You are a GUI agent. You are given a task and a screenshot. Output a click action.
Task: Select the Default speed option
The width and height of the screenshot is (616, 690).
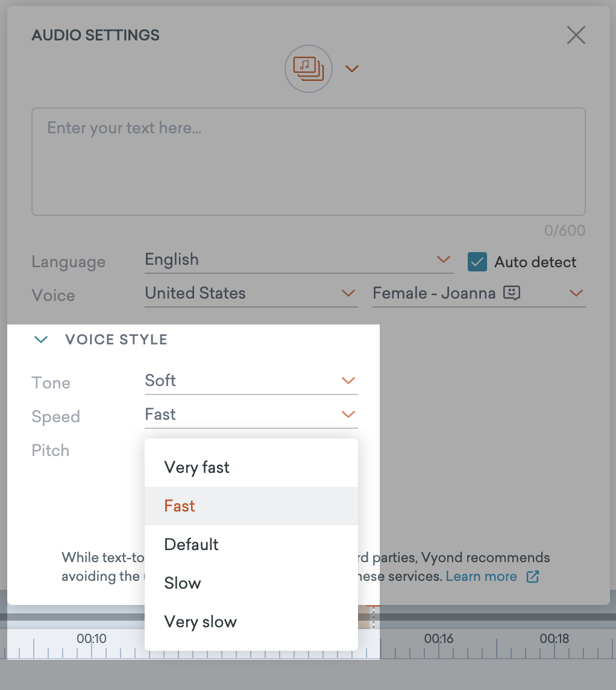(192, 545)
